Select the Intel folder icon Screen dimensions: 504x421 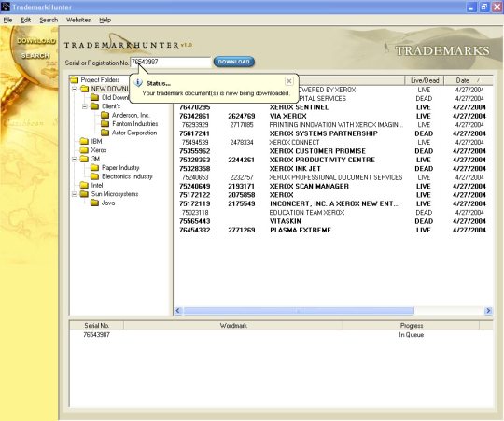(x=85, y=185)
